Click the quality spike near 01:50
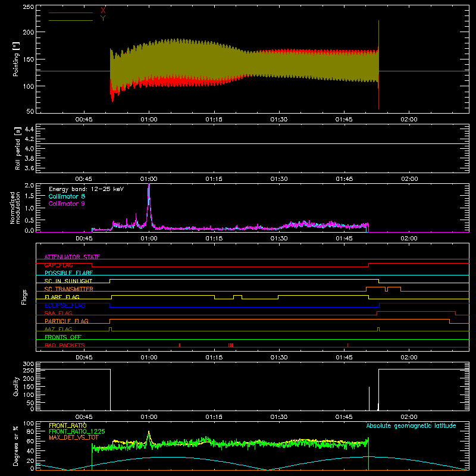The width and height of the screenshot is (476, 476). coord(369,398)
